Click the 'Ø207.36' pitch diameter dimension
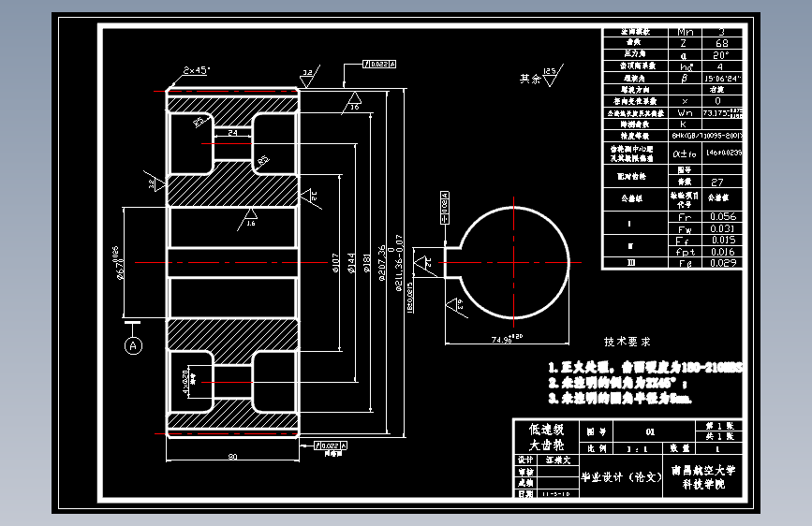This screenshot has width=812, height=526. click(382, 263)
